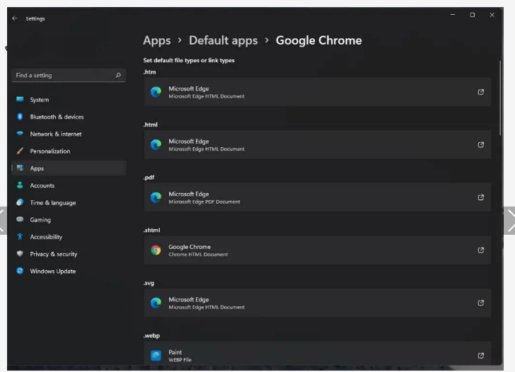515x372 pixels.
Task: Minimize the Settings window
Action: click(453, 15)
